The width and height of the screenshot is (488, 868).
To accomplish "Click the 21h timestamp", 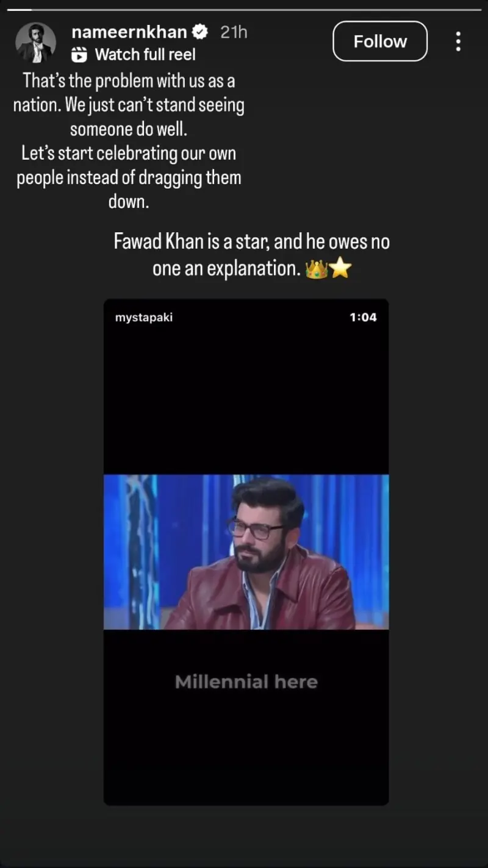I will tap(234, 32).
